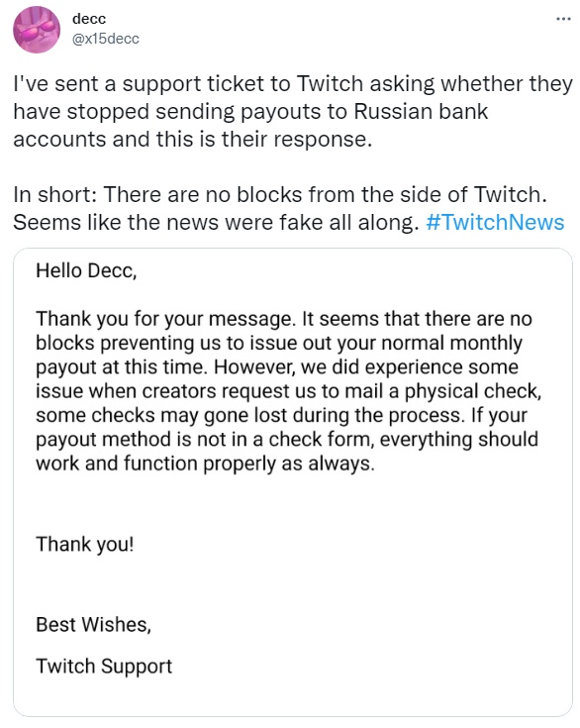Click the 'Best Wishes,' line in the email
This screenshot has height=728, width=580.
coord(94,624)
